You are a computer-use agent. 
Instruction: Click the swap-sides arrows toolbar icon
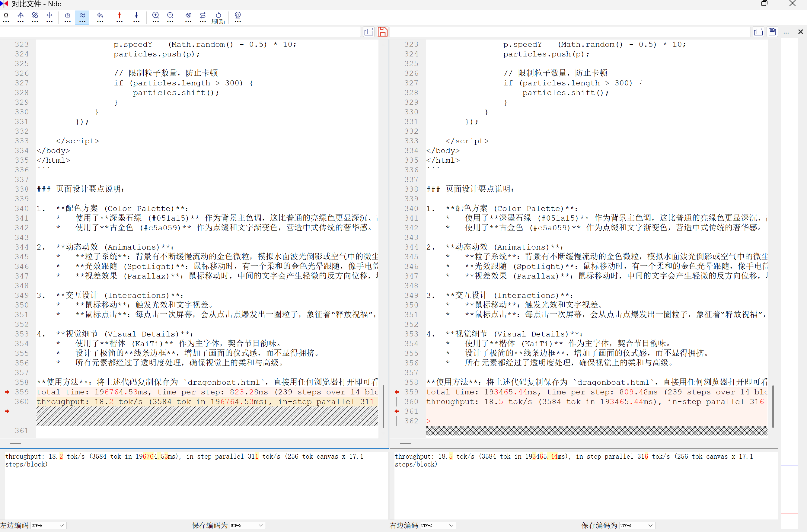tap(203, 17)
